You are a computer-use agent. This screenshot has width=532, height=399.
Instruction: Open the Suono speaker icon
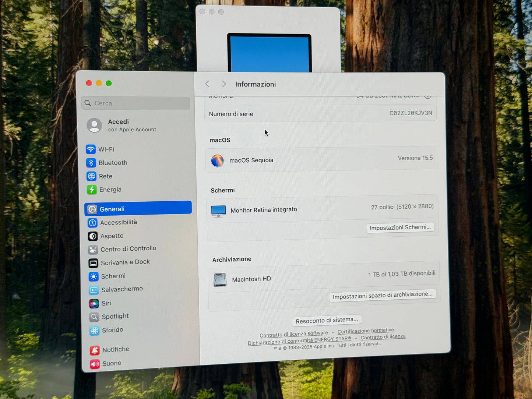(95, 364)
